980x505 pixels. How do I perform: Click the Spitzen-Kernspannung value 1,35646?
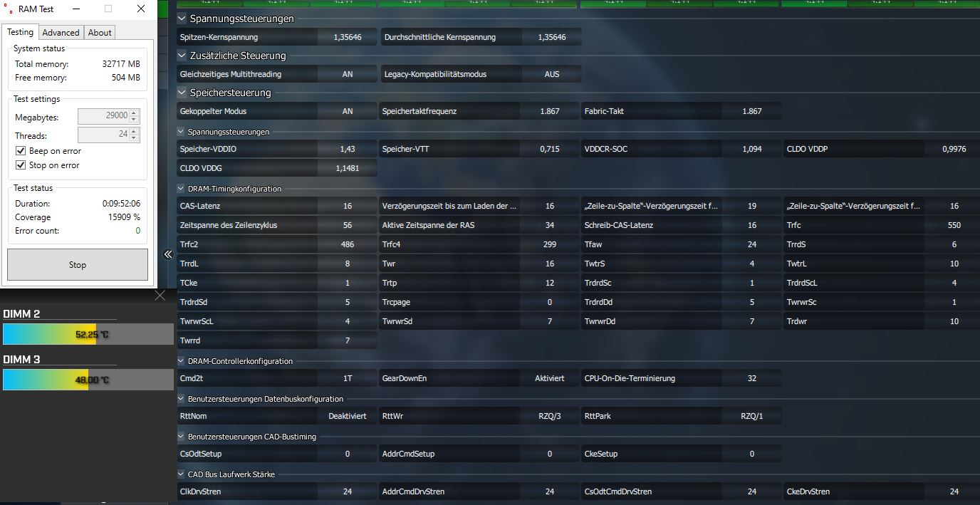click(348, 37)
